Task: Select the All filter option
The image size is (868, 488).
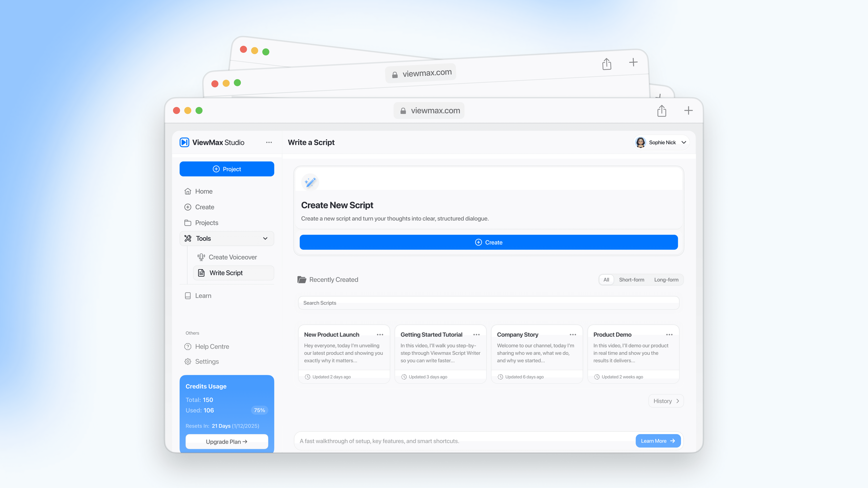Action: [606, 280]
